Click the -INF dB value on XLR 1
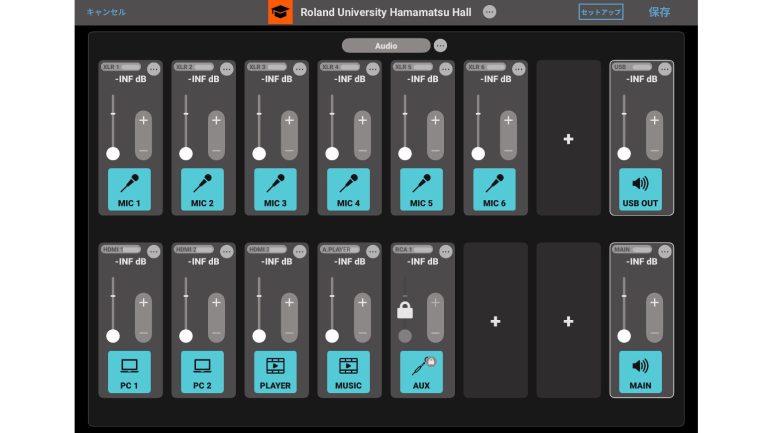Image resolution: width=770 pixels, height=433 pixels. coord(131,79)
